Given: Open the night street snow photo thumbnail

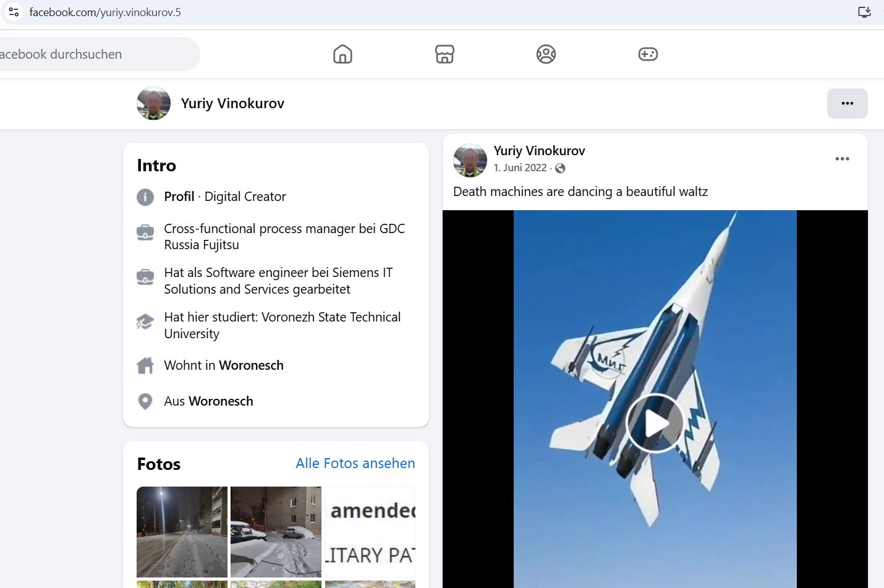Looking at the screenshot, I should point(182,532).
